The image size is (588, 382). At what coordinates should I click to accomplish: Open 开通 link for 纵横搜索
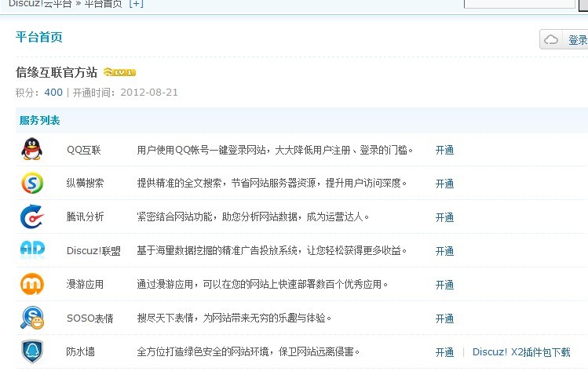click(444, 184)
